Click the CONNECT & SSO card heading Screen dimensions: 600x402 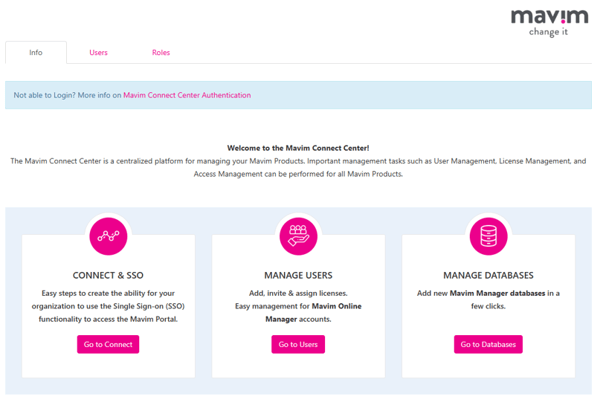pos(108,275)
